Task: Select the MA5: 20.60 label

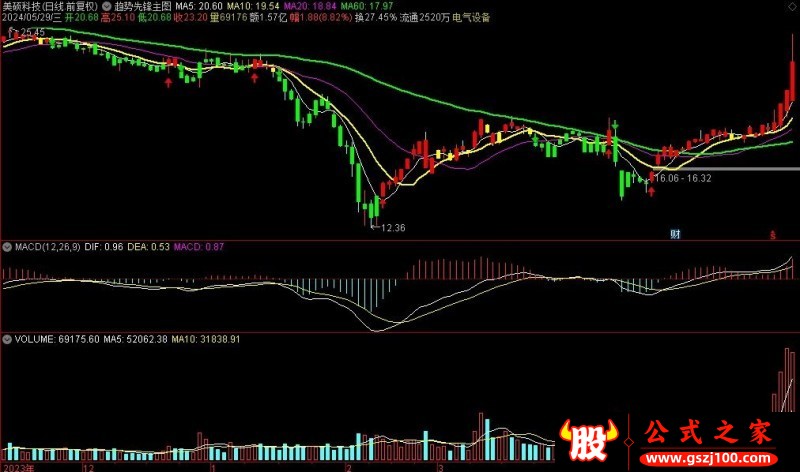Action: click(x=199, y=7)
